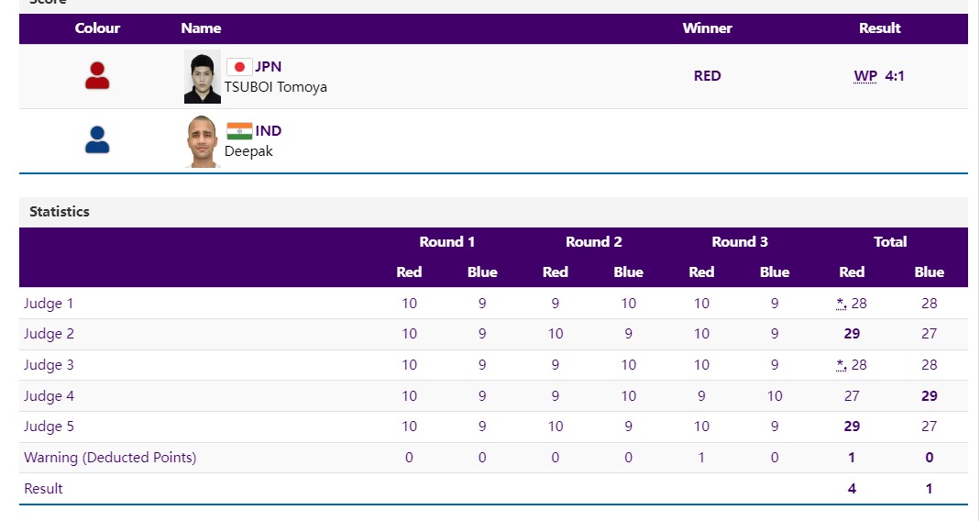
Task: Select the Judge 4 row label
Action: coord(50,396)
